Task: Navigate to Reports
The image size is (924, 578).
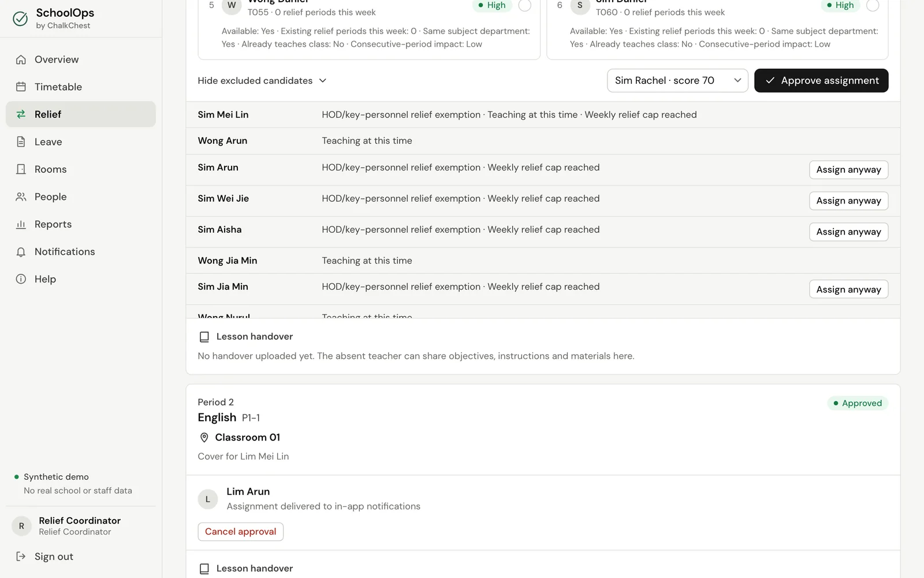Action: pyautogui.click(x=81, y=224)
